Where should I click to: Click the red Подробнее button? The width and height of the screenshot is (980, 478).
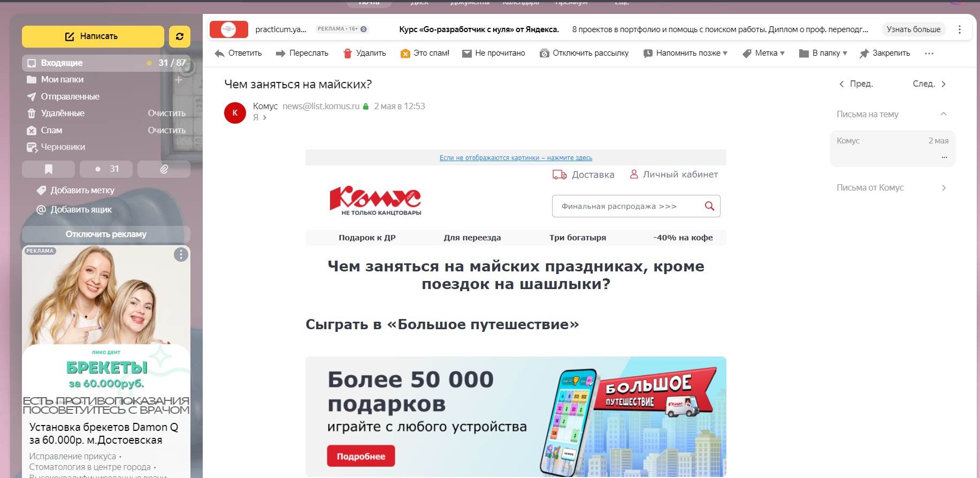click(x=361, y=456)
